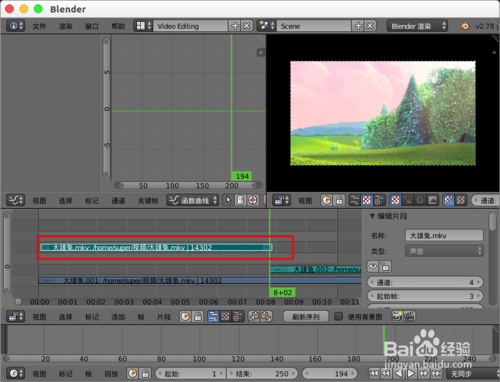The height and width of the screenshot is (382, 500).
Task: Open the 添加 menu in sequencer
Action: [118, 317]
